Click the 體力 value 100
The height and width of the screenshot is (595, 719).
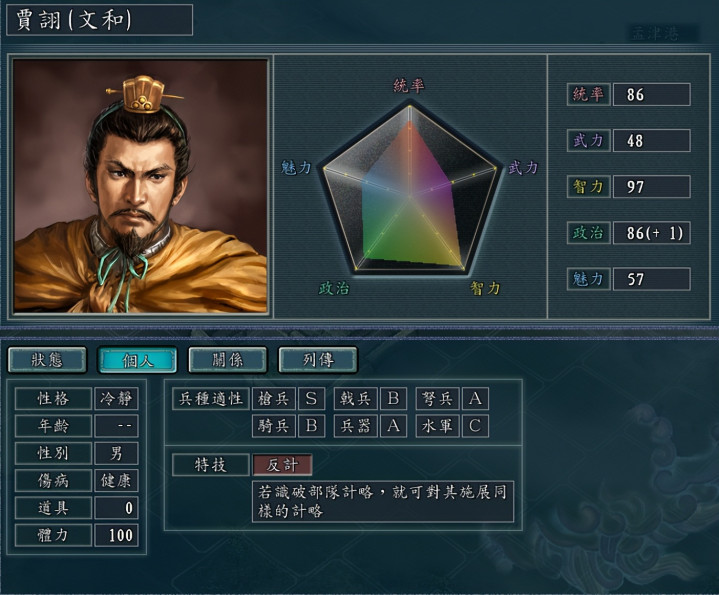[116, 535]
